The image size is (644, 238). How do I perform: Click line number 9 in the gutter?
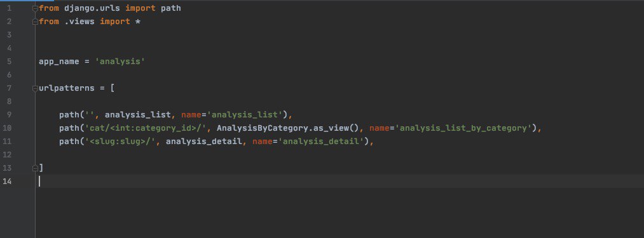10,114
